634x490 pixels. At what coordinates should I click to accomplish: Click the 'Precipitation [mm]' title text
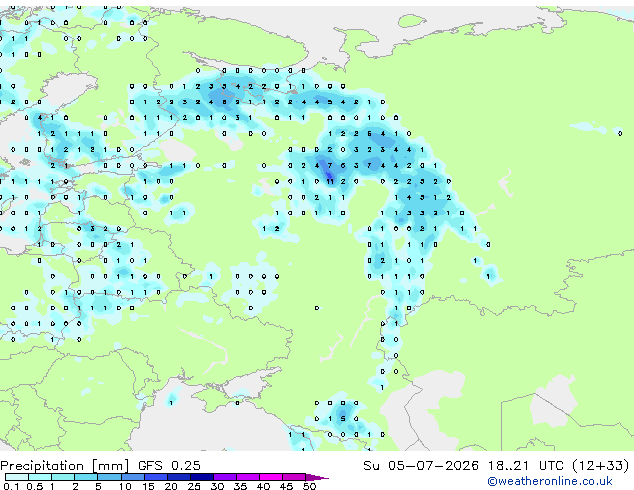coord(65,466)
